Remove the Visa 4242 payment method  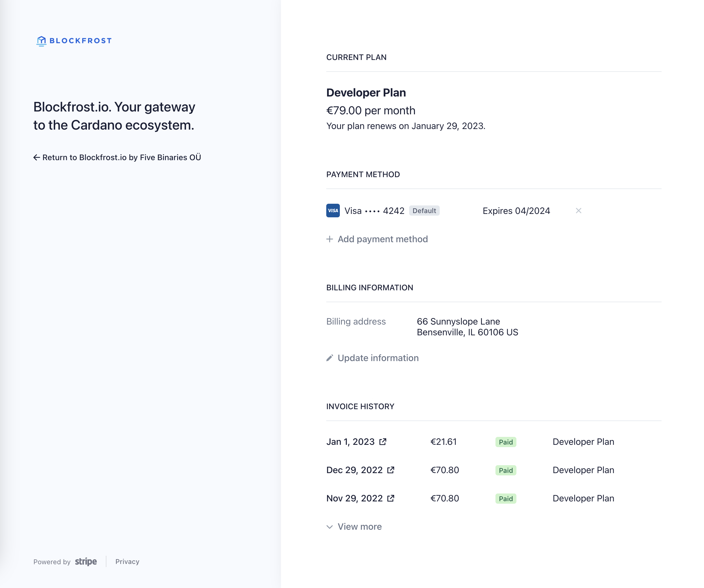click(579, 211)
